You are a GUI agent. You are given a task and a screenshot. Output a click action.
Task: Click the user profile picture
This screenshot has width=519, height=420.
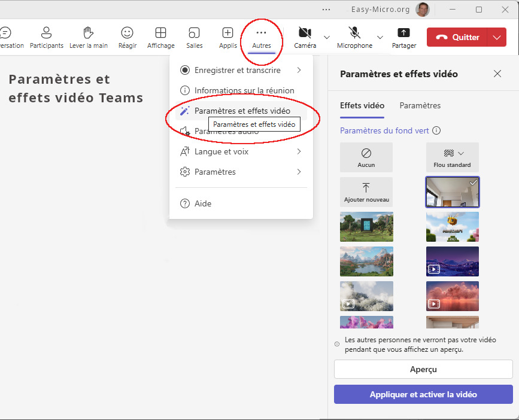tap(423, 9)
